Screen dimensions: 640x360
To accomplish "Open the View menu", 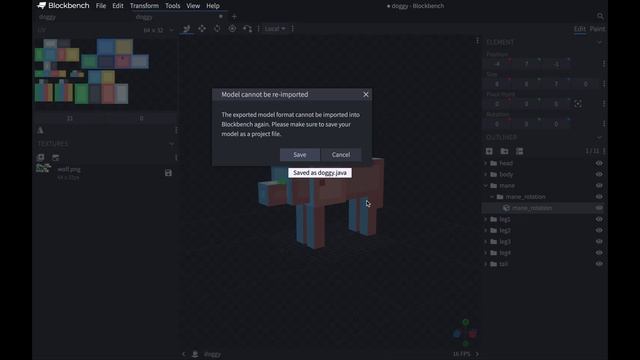I will (193, 6).
